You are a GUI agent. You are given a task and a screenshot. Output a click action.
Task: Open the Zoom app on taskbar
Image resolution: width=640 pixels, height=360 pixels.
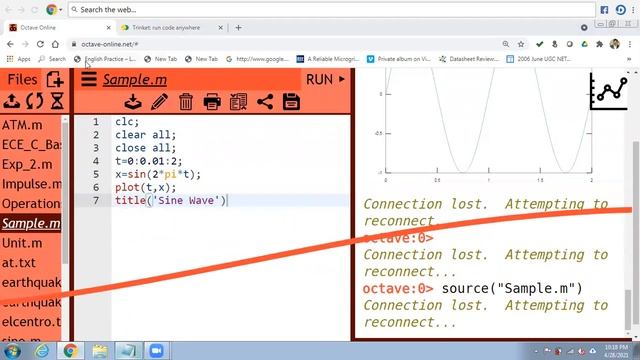156,351
